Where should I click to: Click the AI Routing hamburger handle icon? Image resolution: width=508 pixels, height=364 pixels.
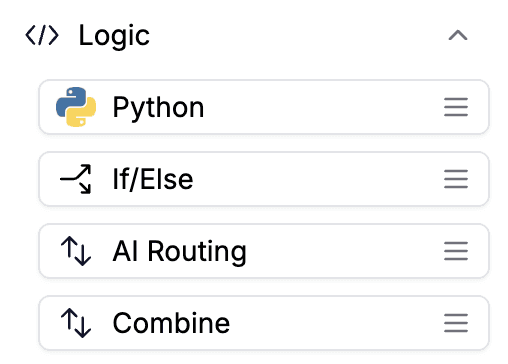456,251
